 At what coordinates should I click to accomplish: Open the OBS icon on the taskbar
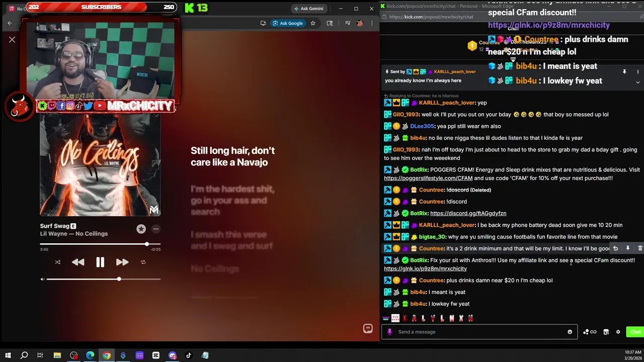[x=74, y=355]
